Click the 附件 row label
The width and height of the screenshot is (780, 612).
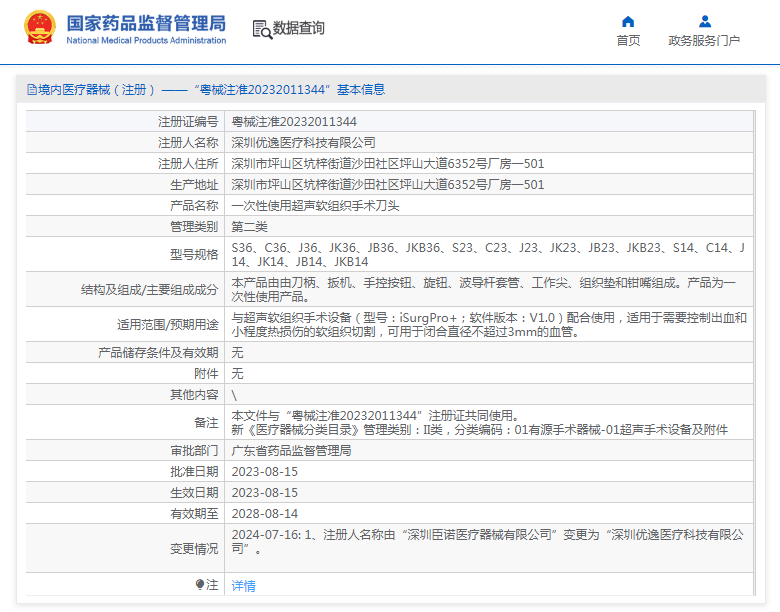206,374
